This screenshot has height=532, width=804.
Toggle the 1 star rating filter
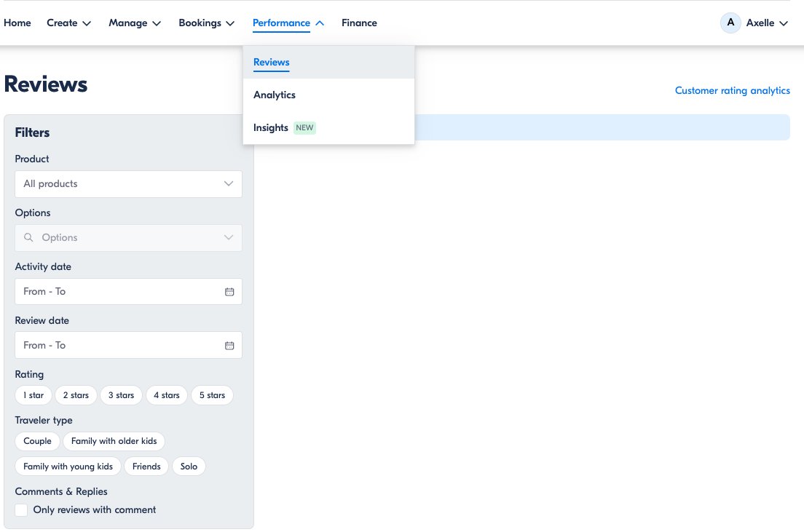(33, 395)
